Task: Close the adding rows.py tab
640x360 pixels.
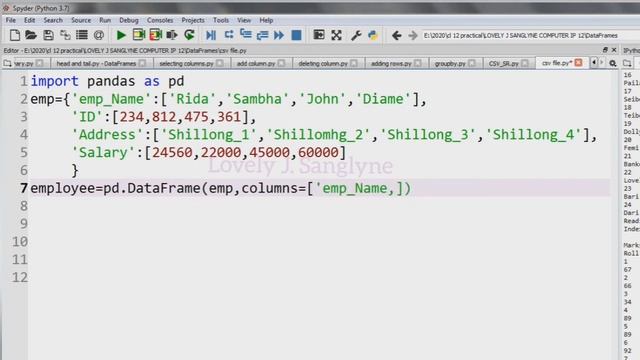Action: (x=418, y=63)
